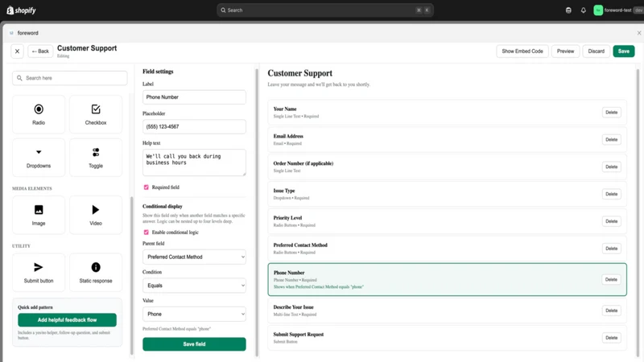Screen dimensions: 644x362
Task: Click the search magnifier in element search
Action: [19, 78]
